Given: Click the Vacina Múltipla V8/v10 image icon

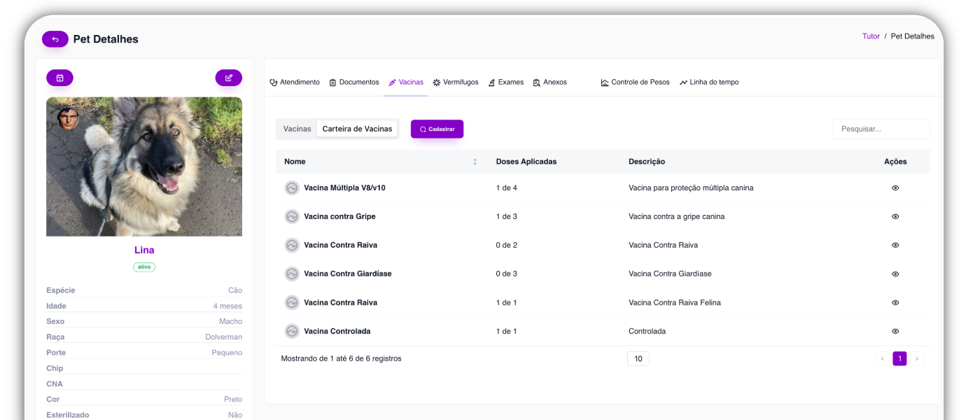Looking at the screenshot, I should (292, 188).
